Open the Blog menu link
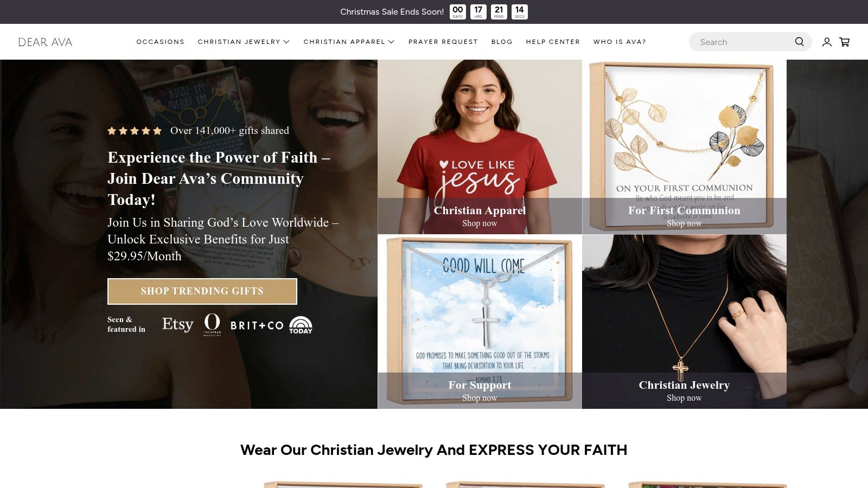Screen dimensions: 868x488 pyautogui.click(x=502, y=42)
